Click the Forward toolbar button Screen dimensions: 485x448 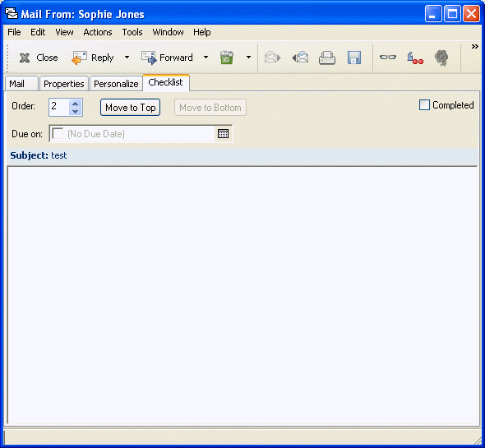click(167, 58)
